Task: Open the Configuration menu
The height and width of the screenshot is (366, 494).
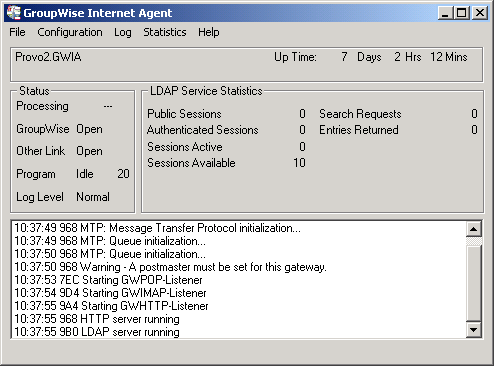Action: (70, 32)
